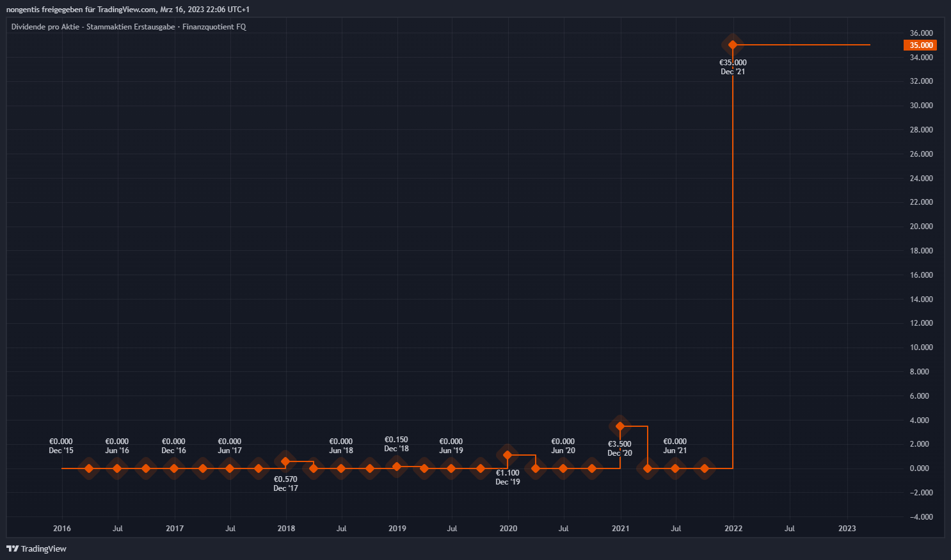Select the diamond data point below the Jun '20 label

click(563, 468)
